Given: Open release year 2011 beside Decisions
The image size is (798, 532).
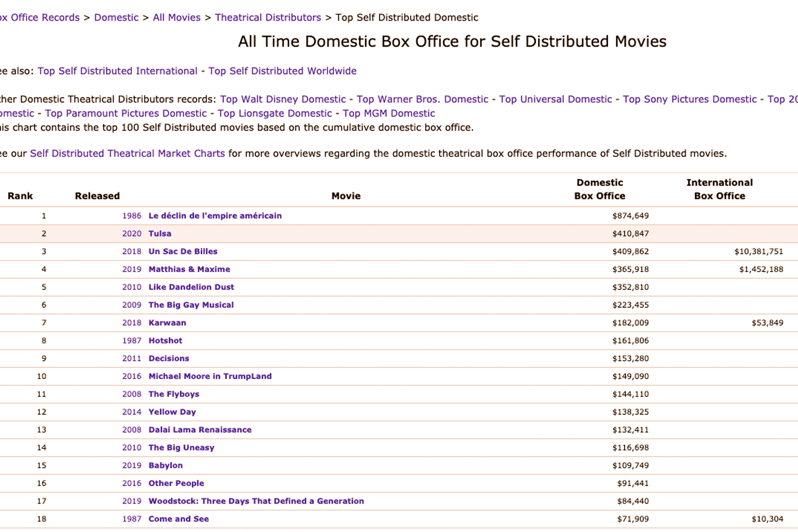Looking at the screenshot, I should (132, 359).
